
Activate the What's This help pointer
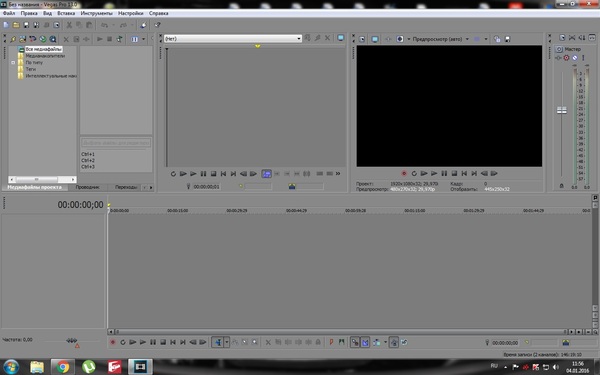[157, 25]
